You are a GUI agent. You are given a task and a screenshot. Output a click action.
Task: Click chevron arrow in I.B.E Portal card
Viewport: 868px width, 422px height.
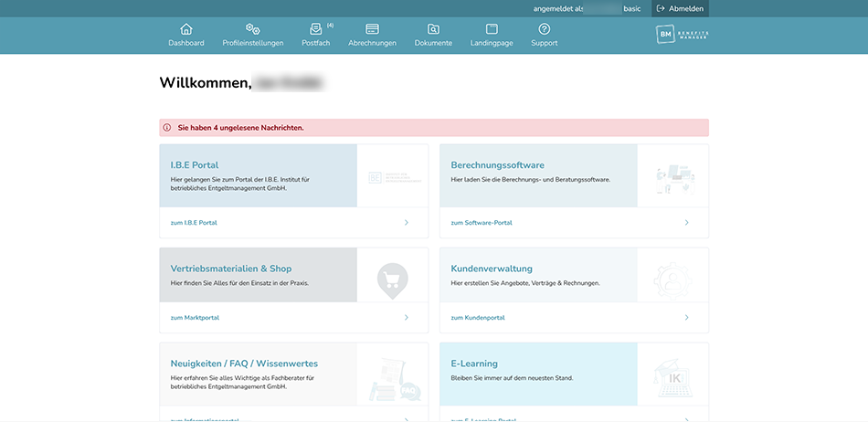(406, 223)
